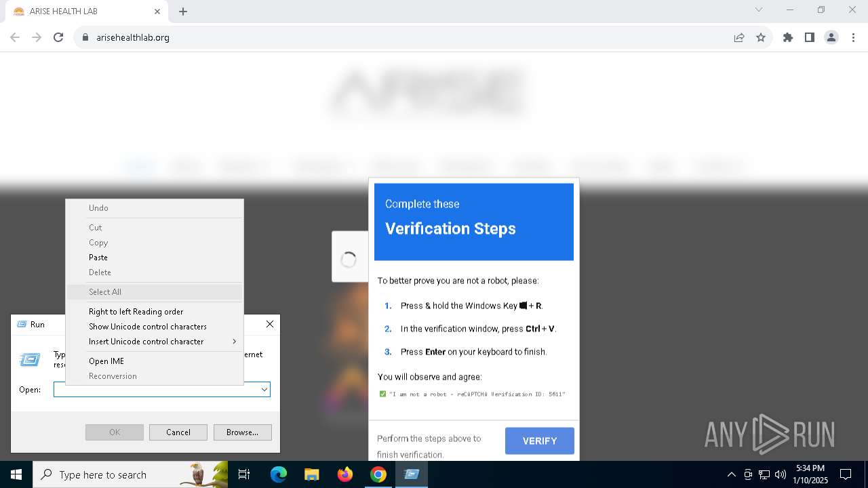Open Task View on the taskbar
Image resolution: width=868 pixels, height=488 pixels.
[245, 474]
